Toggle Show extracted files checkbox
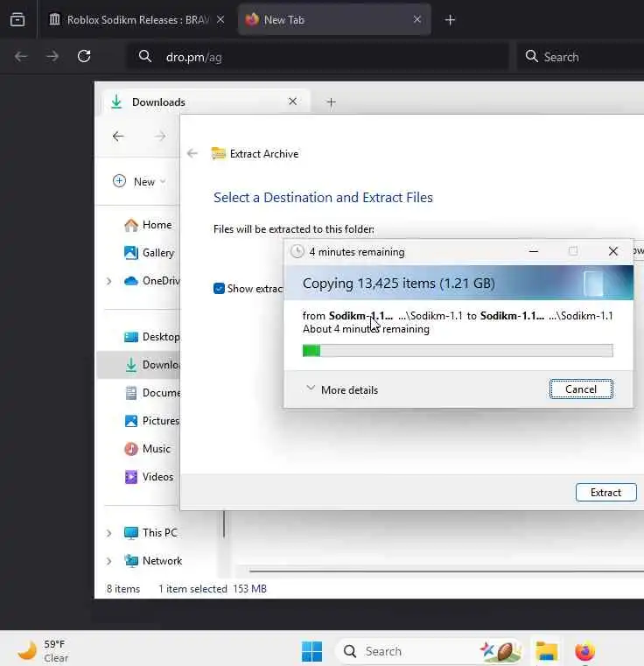Screen dimensions: 644x666 (x=219, y=289)
